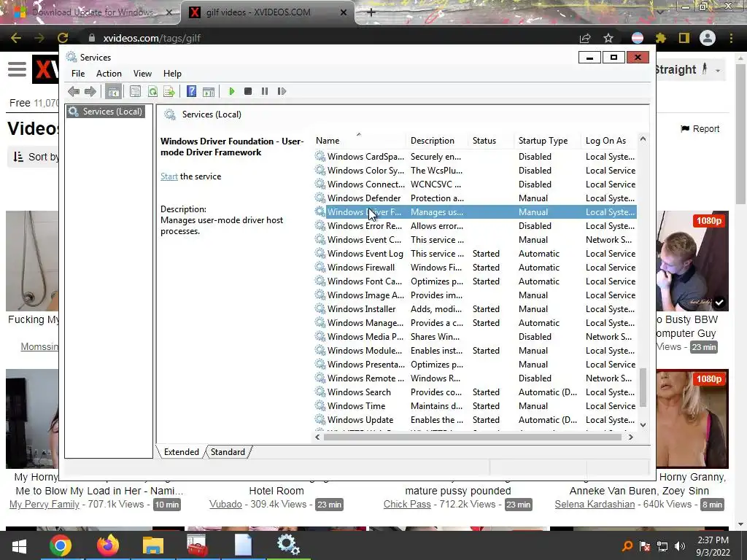Sort by the Status column header
747x560 pixels.
491,141
